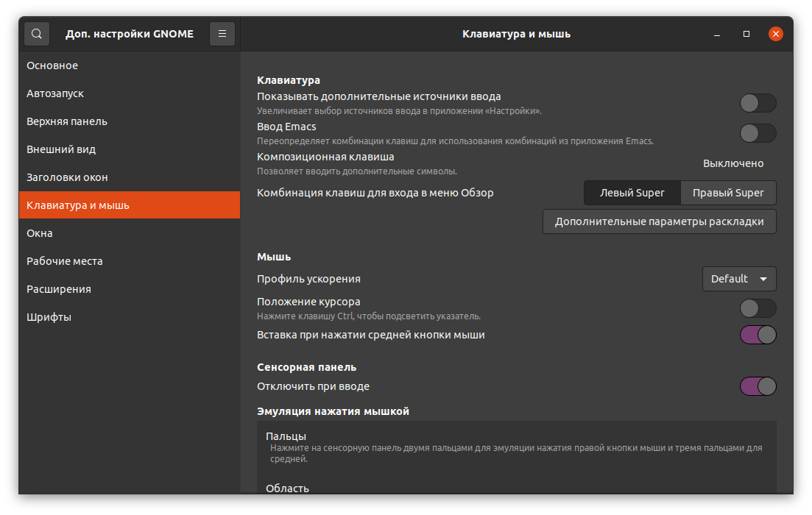Disable middle-click paste switch
The image size is (812, 515).
coord(758,335)
